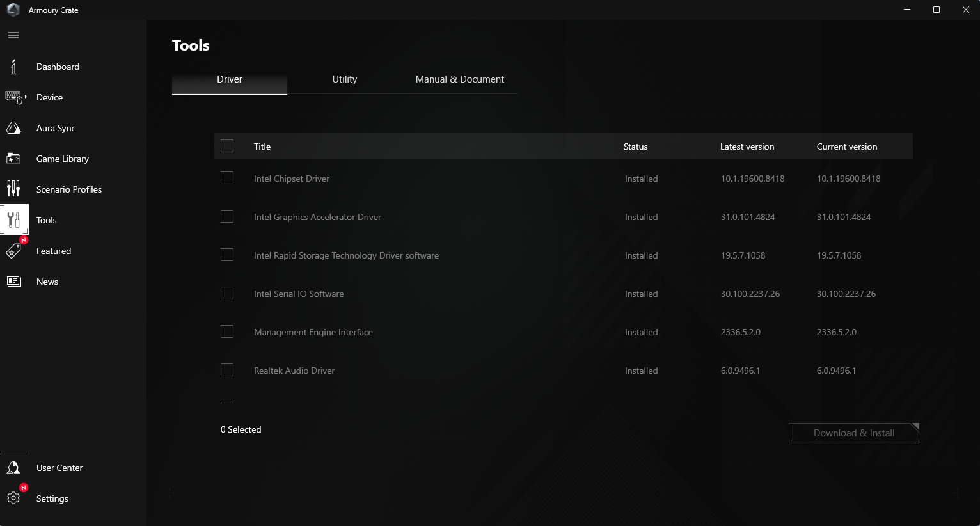980x526 pixels.
Task: Minimize the Armoury Crate window
Action: [907, 10]
